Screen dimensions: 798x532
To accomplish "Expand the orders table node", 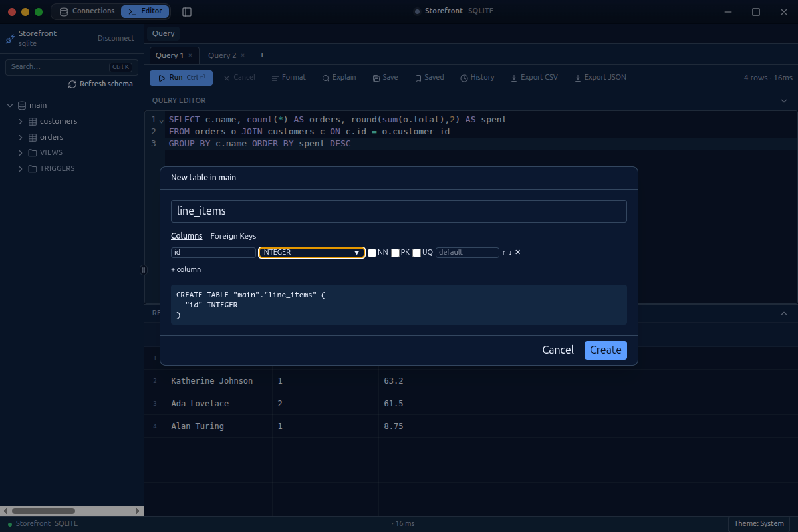I will [x=21, y=137].
